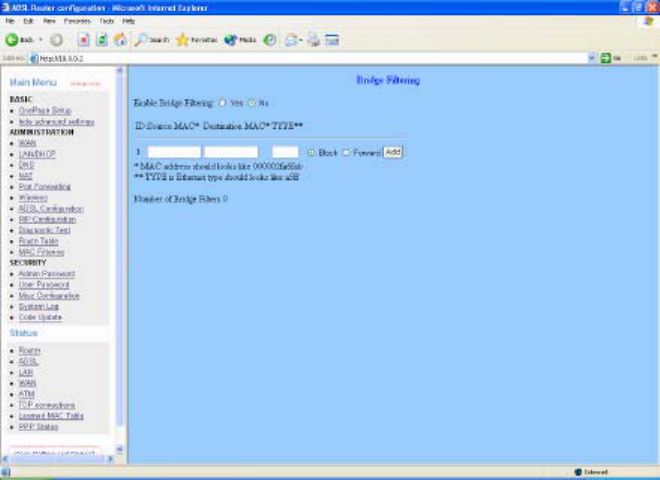Open History clock icon in toolbar
This screenshot has width=660, height=480.
click(x=270, y=40)
